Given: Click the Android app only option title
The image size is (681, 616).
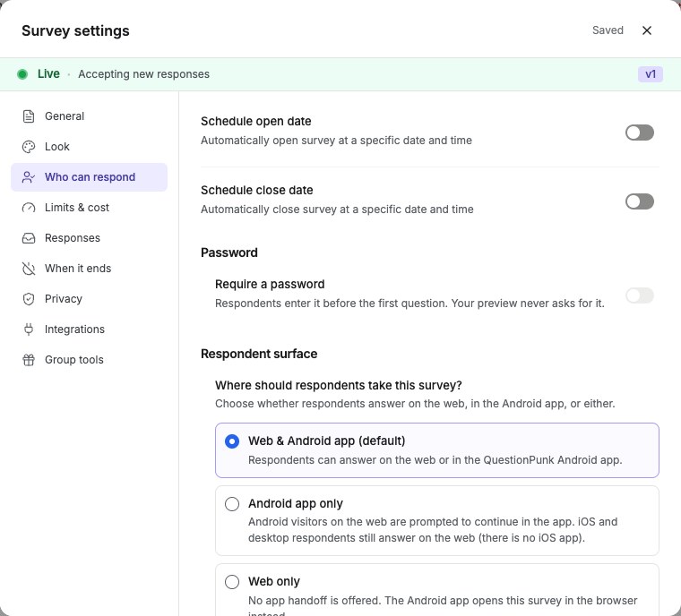Looking at the screenshot, I should pyautogui.click(x=296, y=503).
